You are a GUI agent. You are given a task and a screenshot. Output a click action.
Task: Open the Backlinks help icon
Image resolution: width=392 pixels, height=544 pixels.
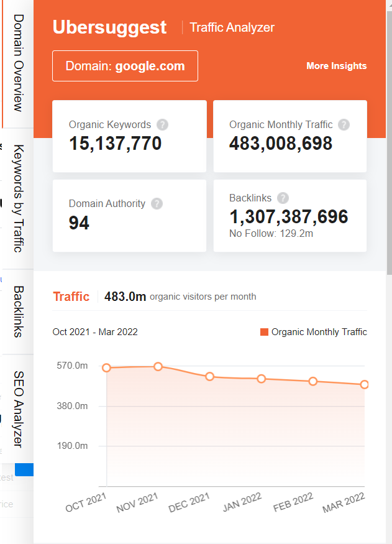pos(283,198)
